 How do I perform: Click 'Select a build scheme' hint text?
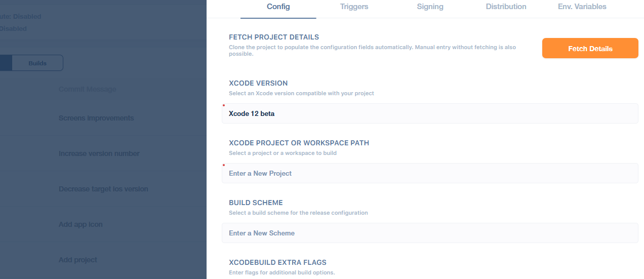click(x=298, y=213)
